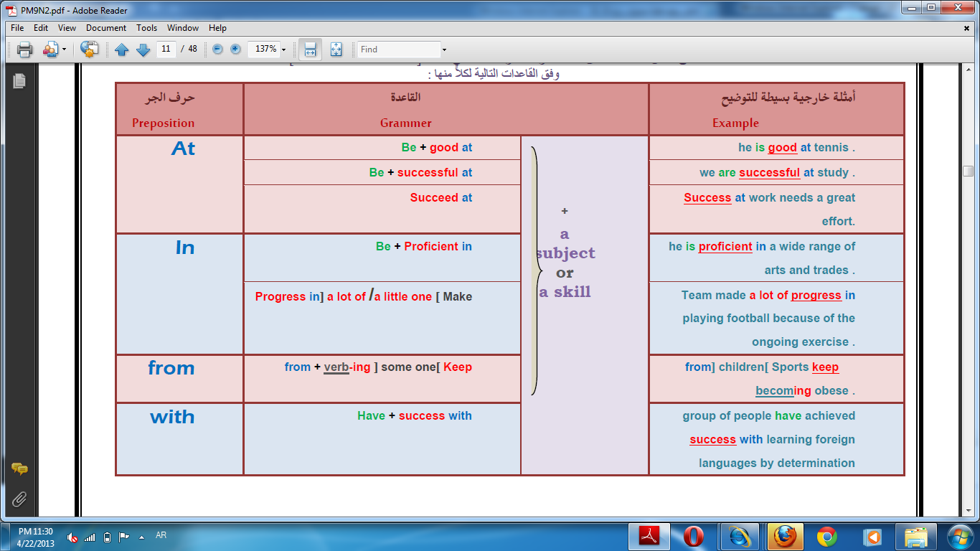Click inside the Find search box
Screen dimensions: 980x551
[400, 49]
